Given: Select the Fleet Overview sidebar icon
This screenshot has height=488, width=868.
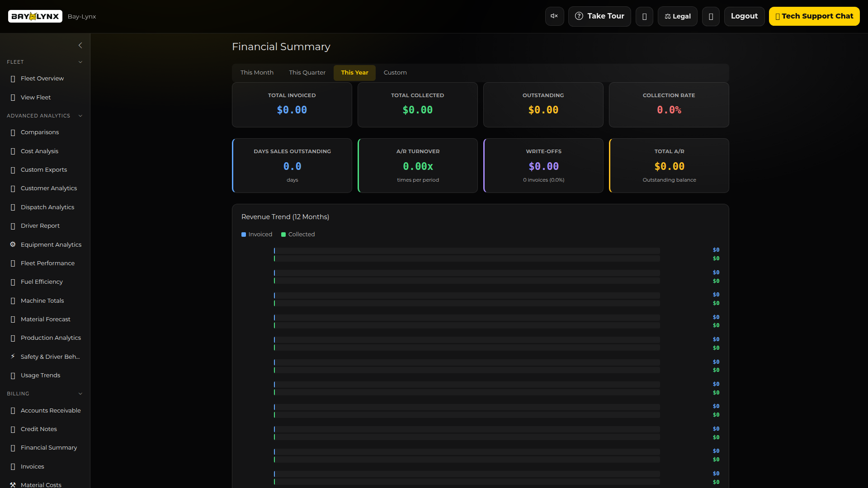Looking at the screenshot, I should click(x=12, y=78).
